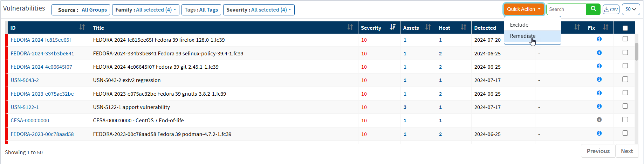Click grey fix info icon for CESA-0000:0000
This screenshot has width=644, height=164.
click(x=599, y=120)
